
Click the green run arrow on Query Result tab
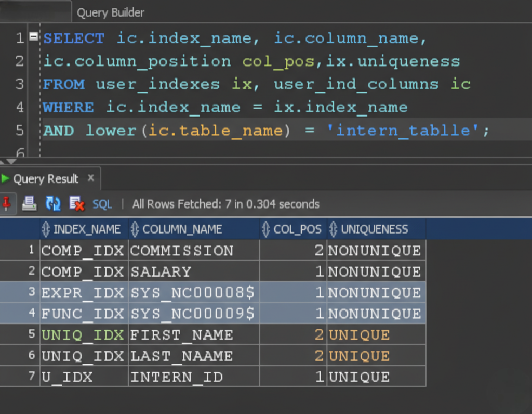click(5, 179)
